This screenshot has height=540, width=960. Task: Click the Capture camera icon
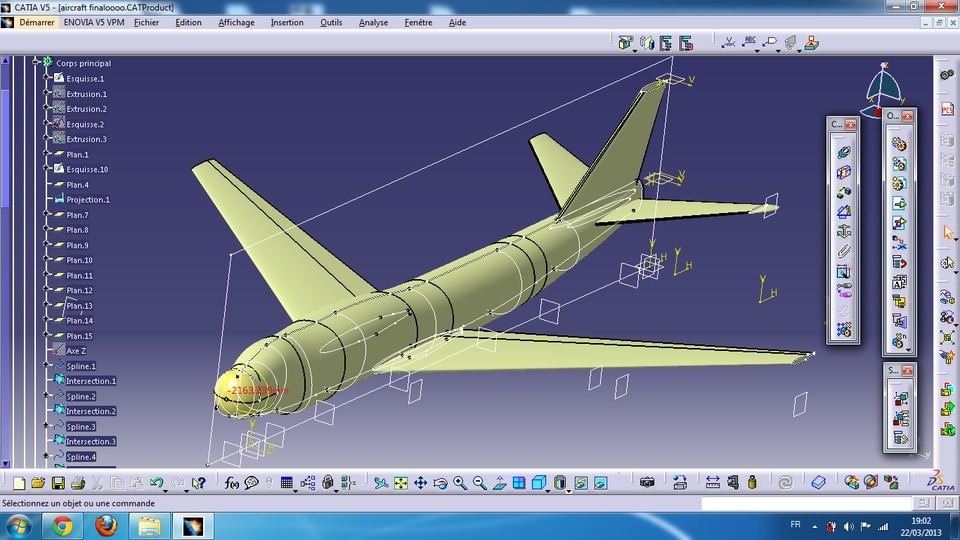point(647,483)
